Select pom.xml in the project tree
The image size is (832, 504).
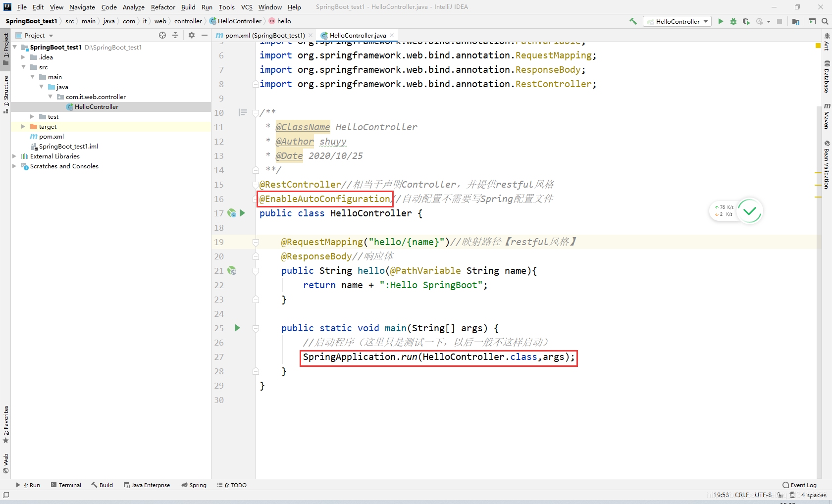click(x=52, y=136)
